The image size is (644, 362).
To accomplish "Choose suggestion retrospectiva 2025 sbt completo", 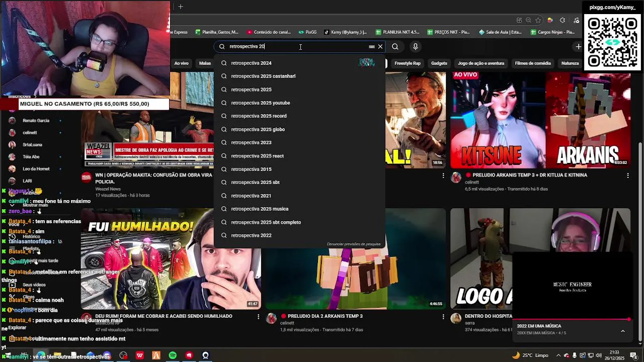I will pos(299,222).
